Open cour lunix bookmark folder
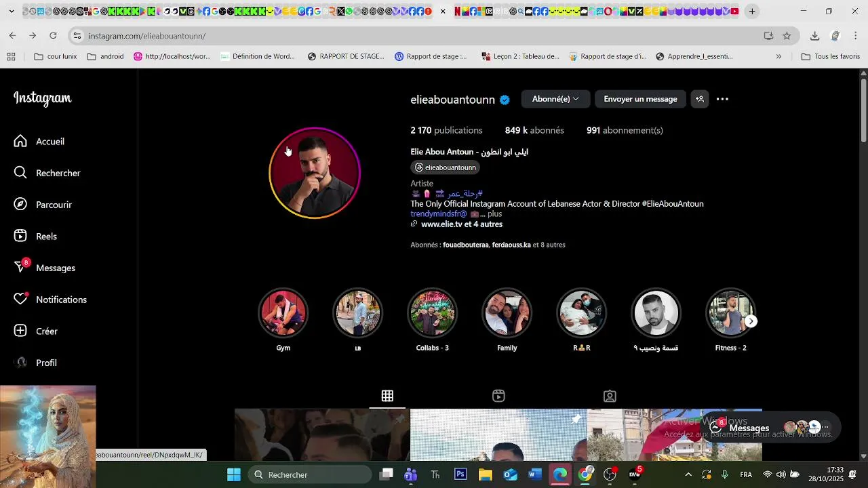The height and width of the screenshot is (488, 868). (x=56, y=56)
